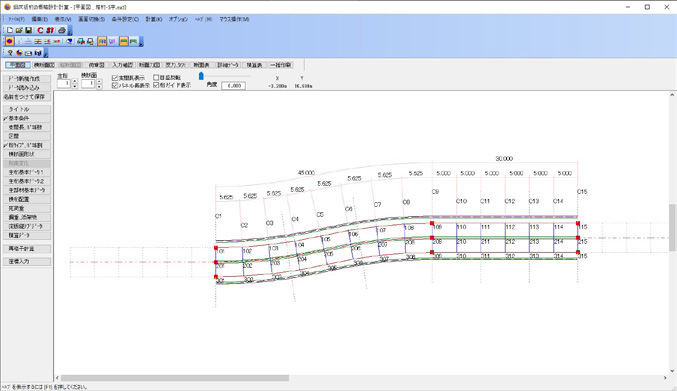Click the green bar icon on orange background
The width and height of the screenshot is (677, 391).
click(123, 41)
